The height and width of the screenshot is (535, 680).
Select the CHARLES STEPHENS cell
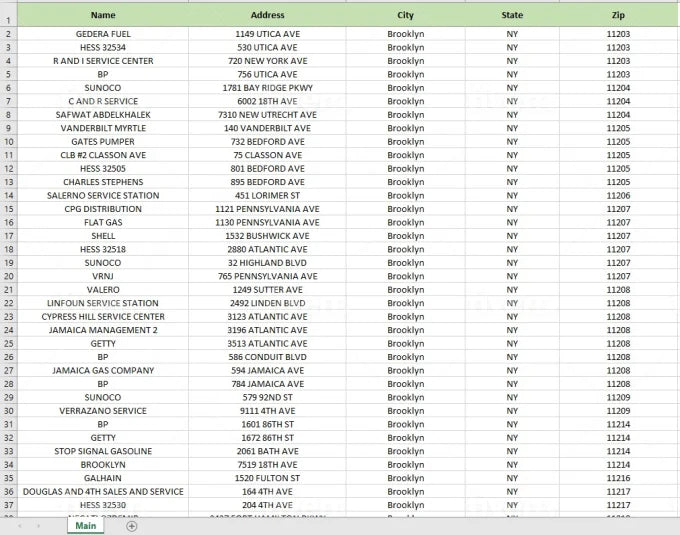point(103,182)
